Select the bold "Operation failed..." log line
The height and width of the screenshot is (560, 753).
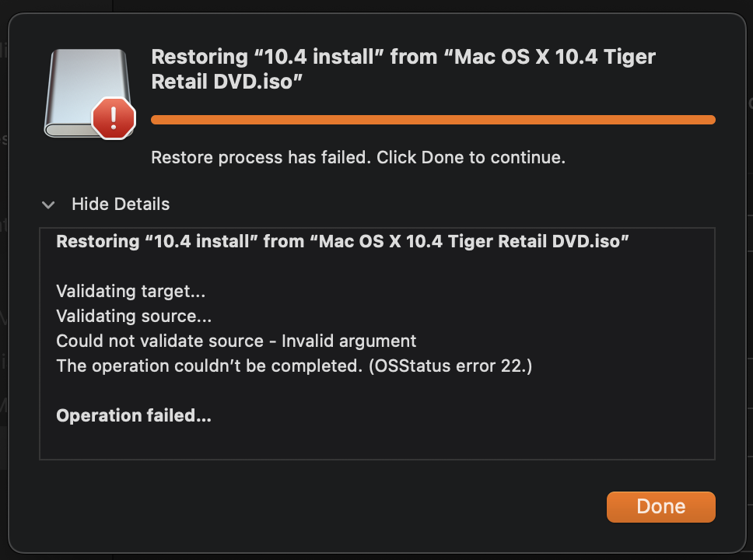[x=134, y=415]
